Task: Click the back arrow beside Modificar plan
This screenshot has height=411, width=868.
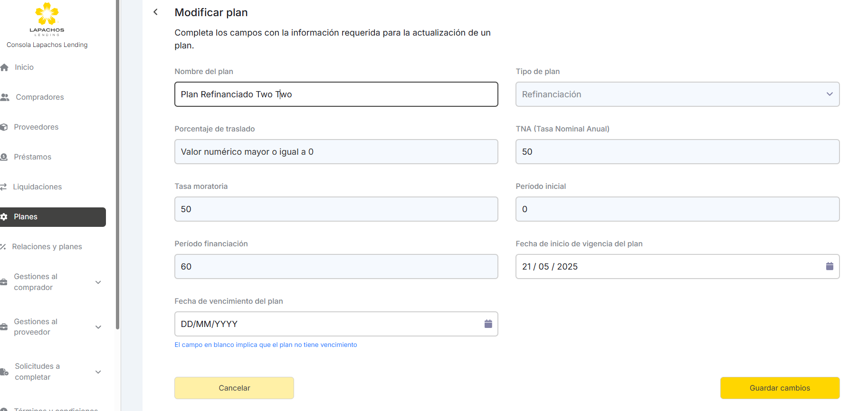Action: (155, 12)
